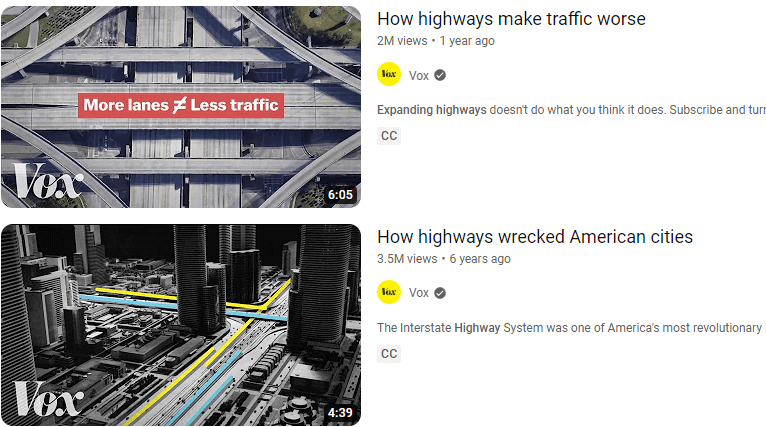766x427 pixels.
Task: Click verified checkmark badge on second Vox listing
Action: click(x=440, y=293)
